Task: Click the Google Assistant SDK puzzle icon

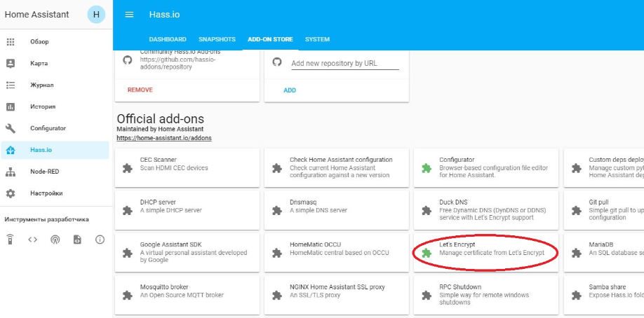Action: [x=128, y=253]
